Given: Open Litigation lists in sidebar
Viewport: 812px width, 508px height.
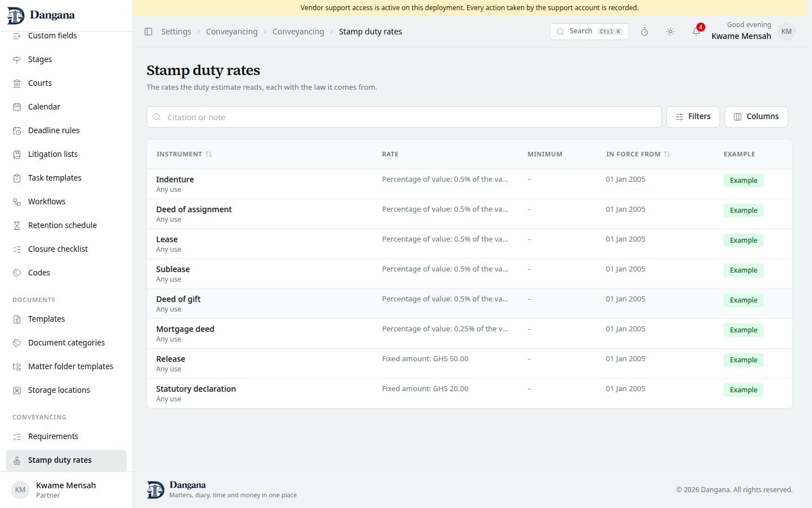Looking at the screenshot, I should click(66, 154).
